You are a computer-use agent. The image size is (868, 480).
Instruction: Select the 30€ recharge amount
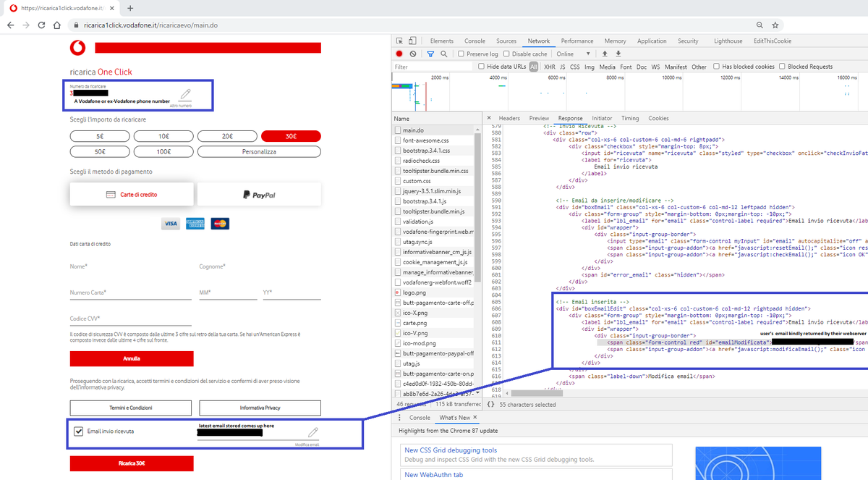tap(291, 135)
